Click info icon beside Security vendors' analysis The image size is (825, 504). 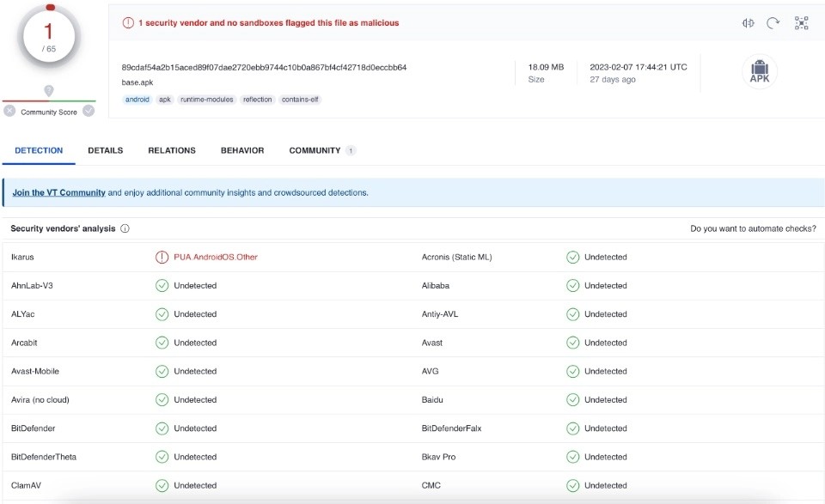tap(125, 228)
